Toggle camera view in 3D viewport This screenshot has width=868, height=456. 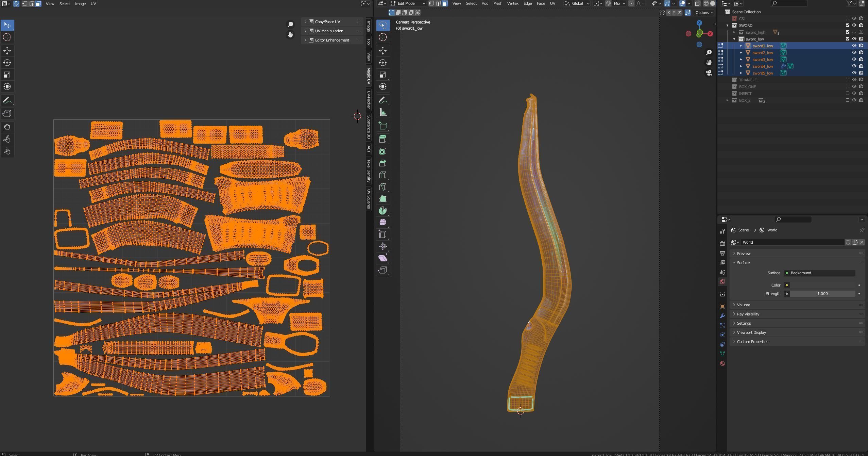click(x=709, y=73)
